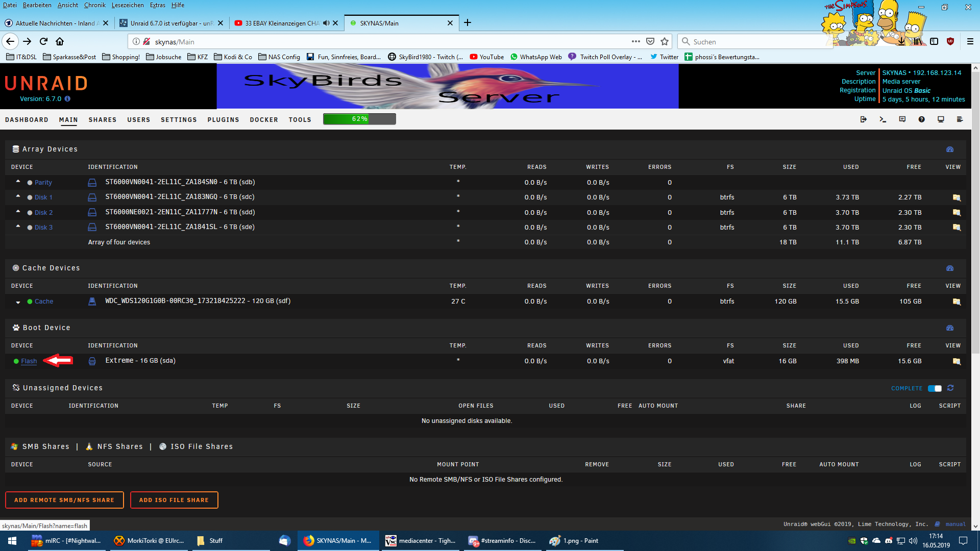Click the Array Devices dashboard gauge icon
980x551 pixels.
[x=950, y=149]
